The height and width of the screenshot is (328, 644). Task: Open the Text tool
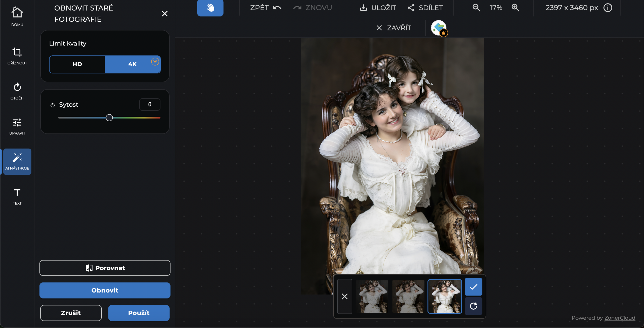[17, 196]
